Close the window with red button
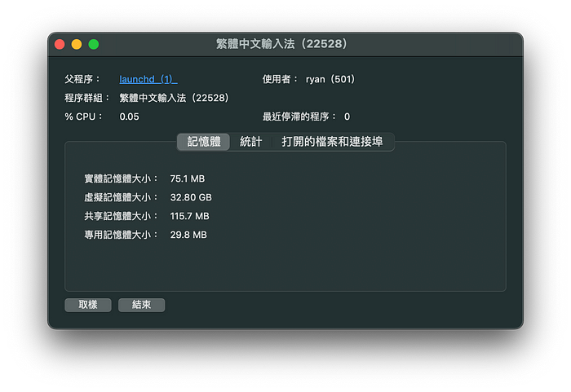This screenshot has height=392, width=571. click(x=60, y=44)
